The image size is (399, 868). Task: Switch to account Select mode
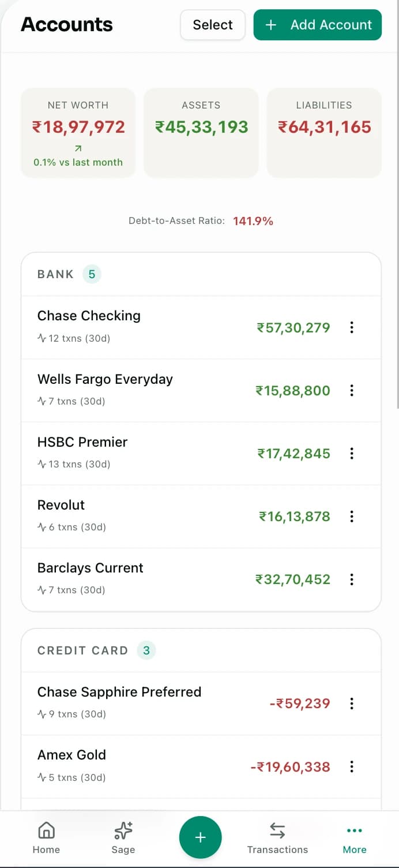click(212, 25)
